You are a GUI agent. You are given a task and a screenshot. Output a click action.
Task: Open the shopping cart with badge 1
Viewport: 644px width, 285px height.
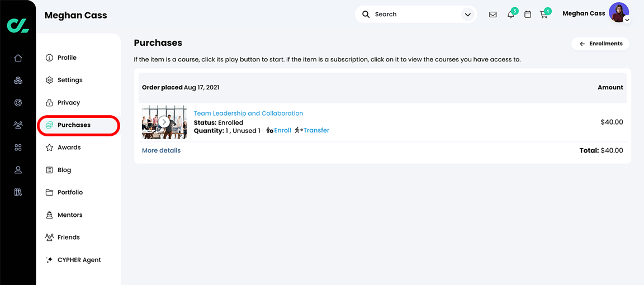tap(544, 15)
